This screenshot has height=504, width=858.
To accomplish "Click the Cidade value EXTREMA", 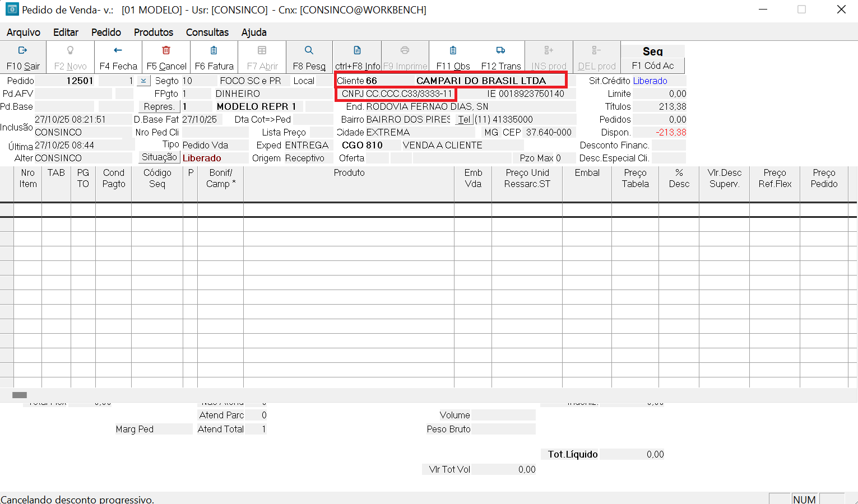I will coord(388,132).
